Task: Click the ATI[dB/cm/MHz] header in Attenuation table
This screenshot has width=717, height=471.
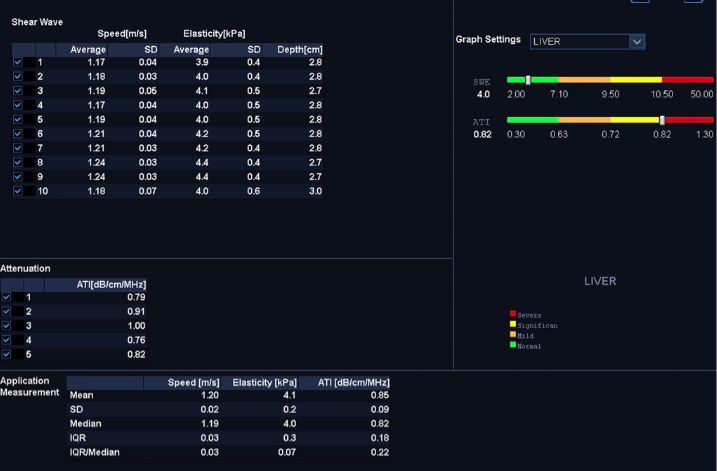Action: tap(110, 284)
